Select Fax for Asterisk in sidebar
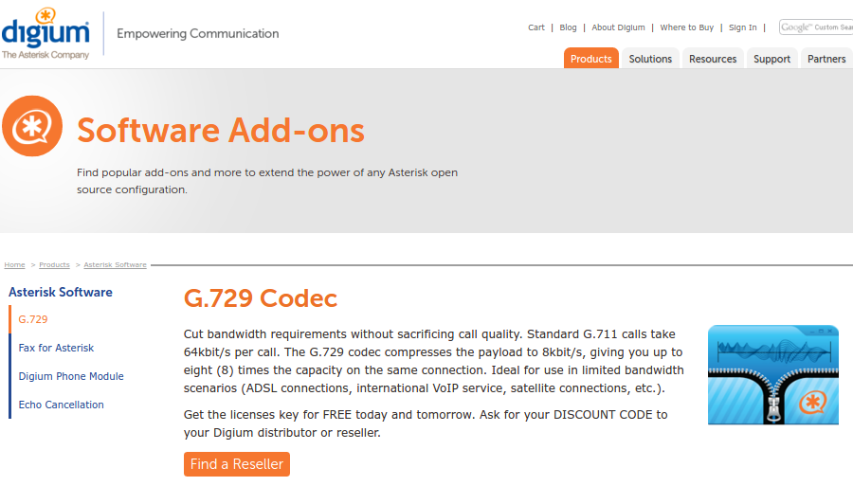The width and height of the screenshot is (853, 504). 56,348
